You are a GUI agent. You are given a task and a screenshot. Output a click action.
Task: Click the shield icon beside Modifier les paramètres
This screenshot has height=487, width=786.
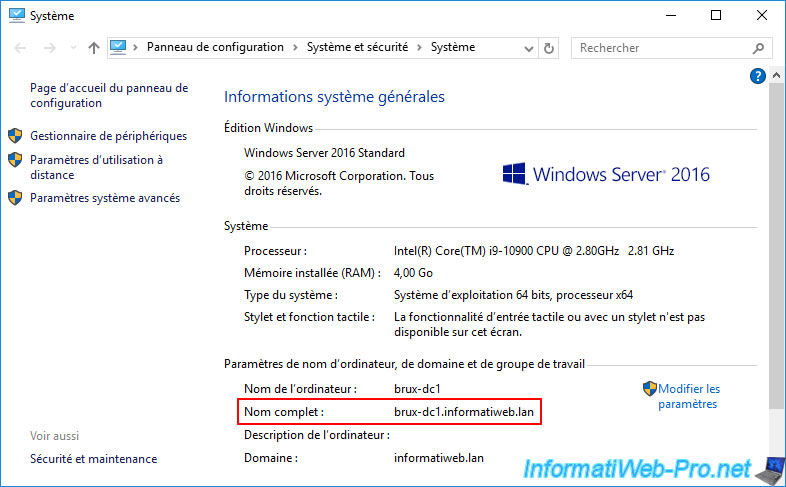point(649,389)
